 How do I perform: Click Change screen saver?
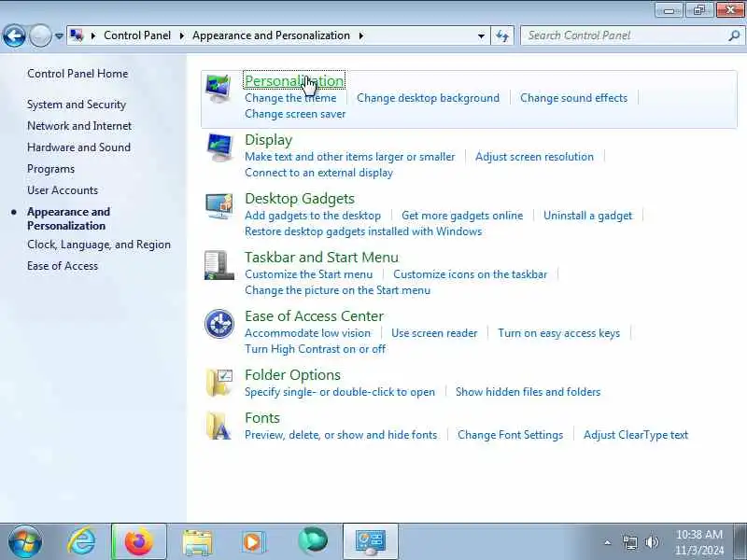pyautogui.click(x=295, y=114)
